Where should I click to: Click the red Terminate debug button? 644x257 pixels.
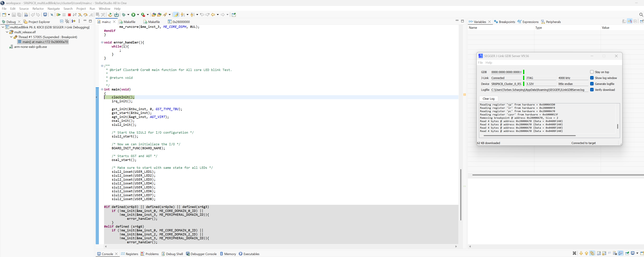click(x=69, y=15)
